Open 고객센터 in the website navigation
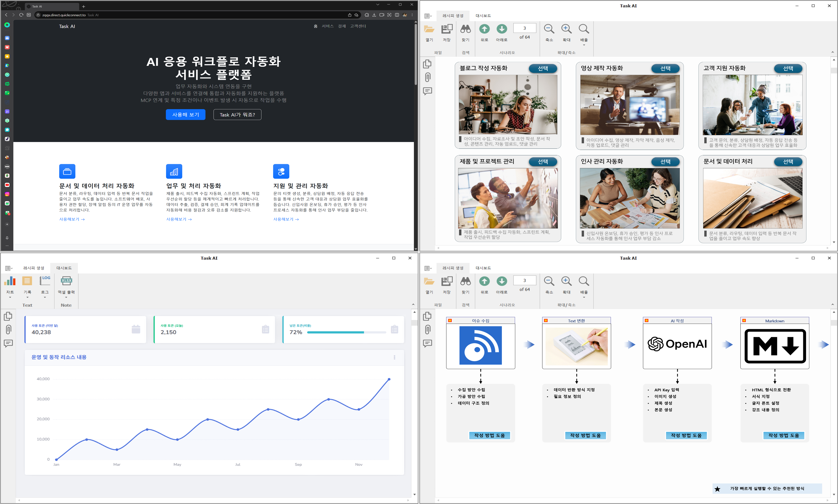This screenshot has width=838, height=504. (x=358, y=26)
